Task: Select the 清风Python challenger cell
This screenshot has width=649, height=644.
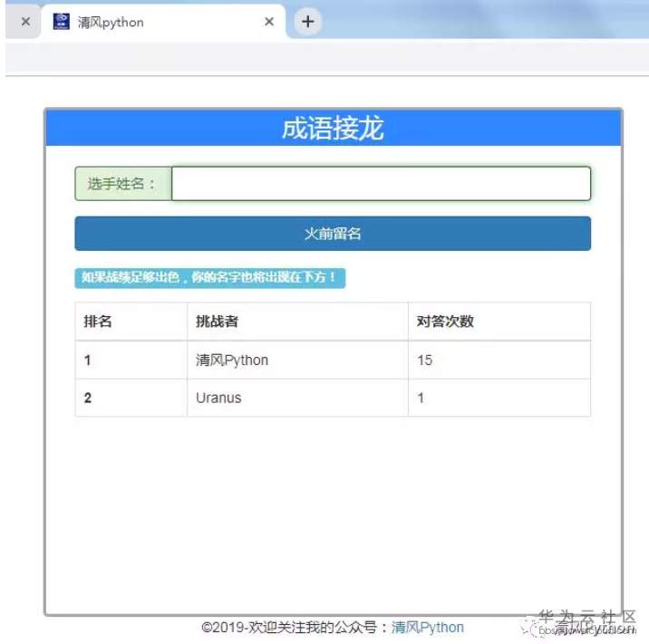Action: [x=297, y=360]
